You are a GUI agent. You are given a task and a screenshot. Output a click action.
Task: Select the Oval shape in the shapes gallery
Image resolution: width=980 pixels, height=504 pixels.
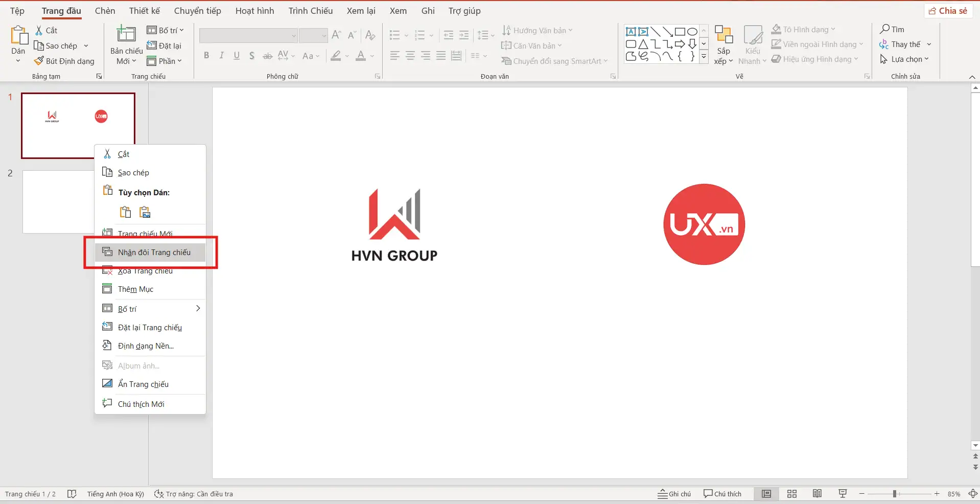click(692, 31)
